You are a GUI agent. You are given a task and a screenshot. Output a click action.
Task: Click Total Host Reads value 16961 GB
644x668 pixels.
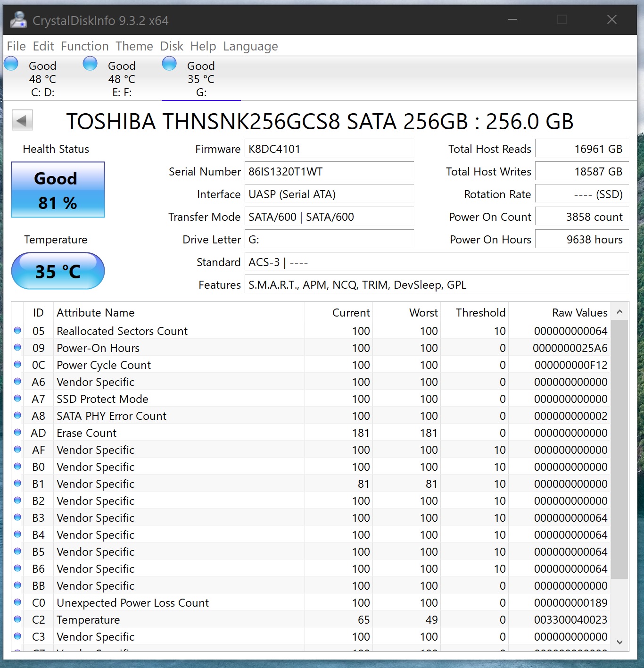pos(582,149)
